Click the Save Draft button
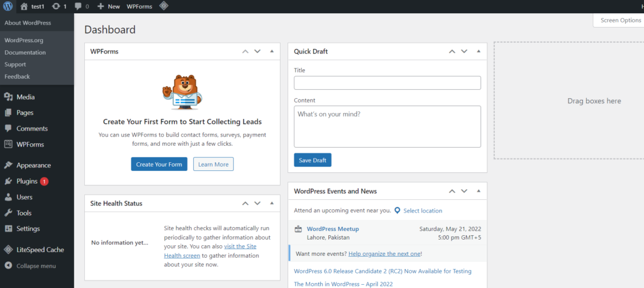The image size is (644, 288). click(x=313, y=160)
